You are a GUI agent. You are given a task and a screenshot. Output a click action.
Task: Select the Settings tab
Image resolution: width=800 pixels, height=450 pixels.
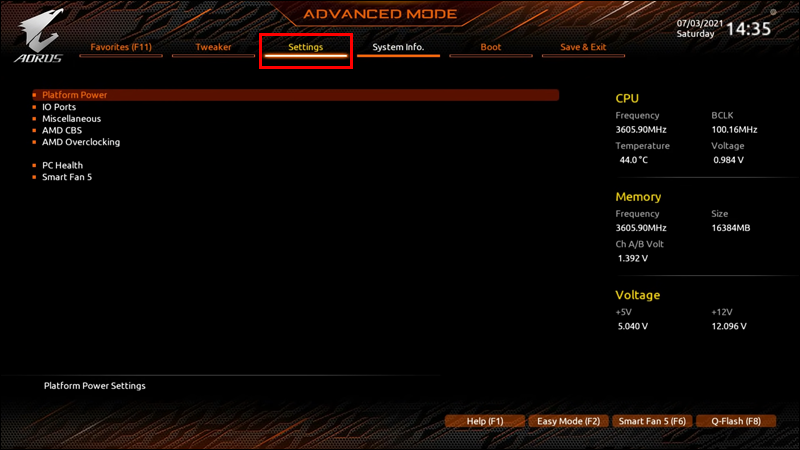[306, 47]
